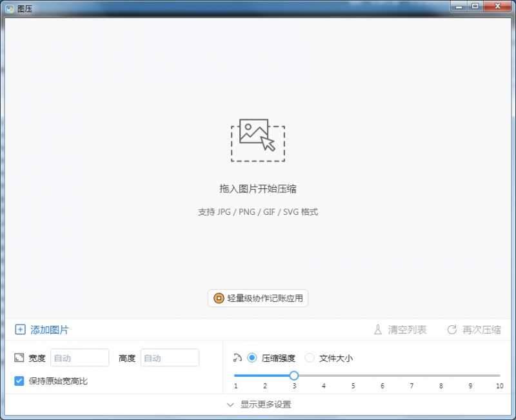Click the orange coin icon on 轻量级协作记账应用 button

(x=217, y=298)
